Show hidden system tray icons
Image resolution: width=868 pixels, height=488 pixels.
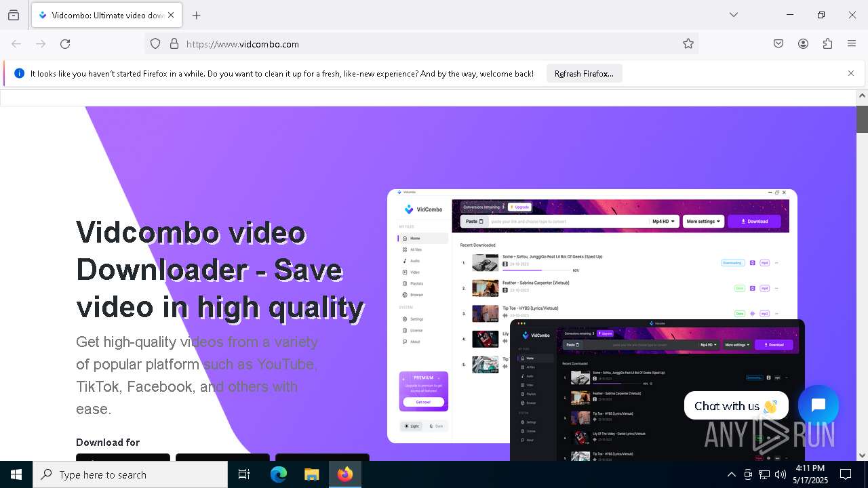731,474
